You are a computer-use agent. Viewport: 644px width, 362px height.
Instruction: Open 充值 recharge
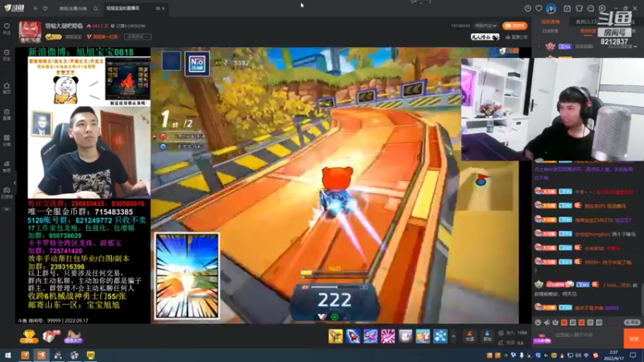click(x=470, y=336)
